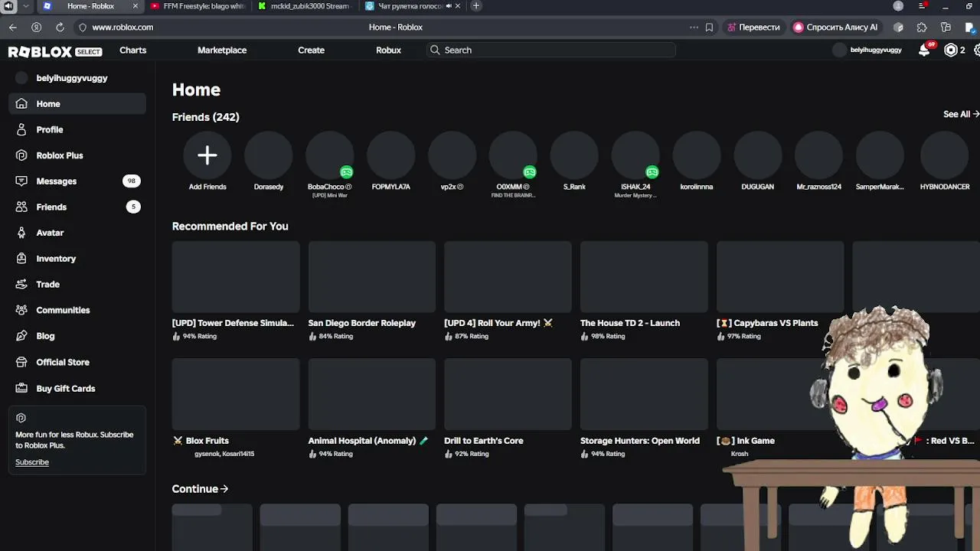Open friend BobaChoco's avatar
Screen dimensions: 980x551
click(330, 155)
